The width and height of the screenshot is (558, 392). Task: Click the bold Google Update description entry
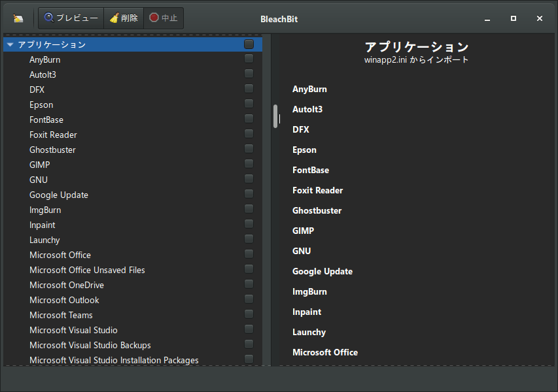[x=323, y=272]
